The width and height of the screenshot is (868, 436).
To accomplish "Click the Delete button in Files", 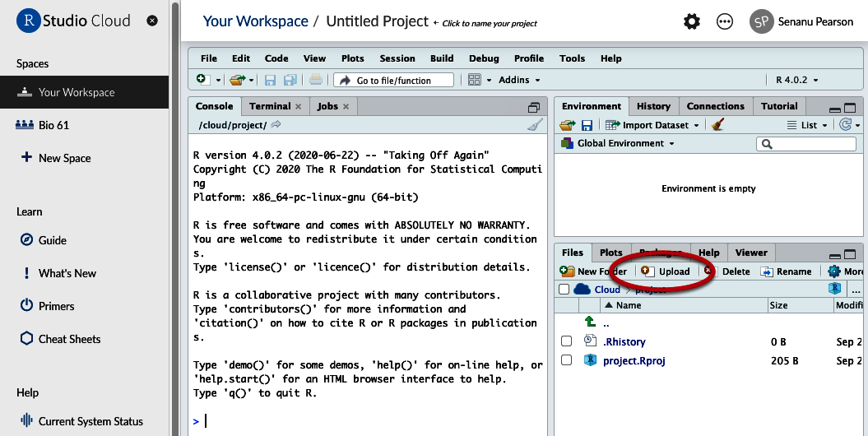I will (726, 271).
